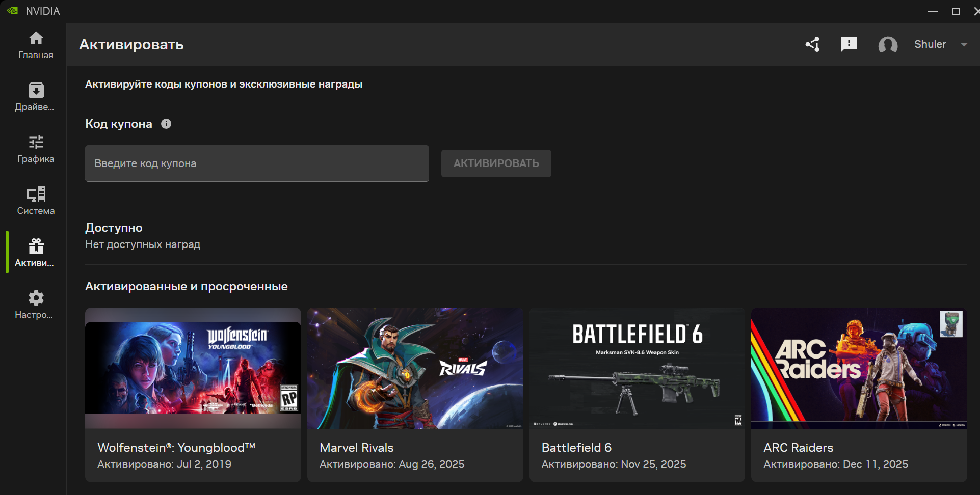
Task: Open the Драйверы download icon
Action: 36,90
